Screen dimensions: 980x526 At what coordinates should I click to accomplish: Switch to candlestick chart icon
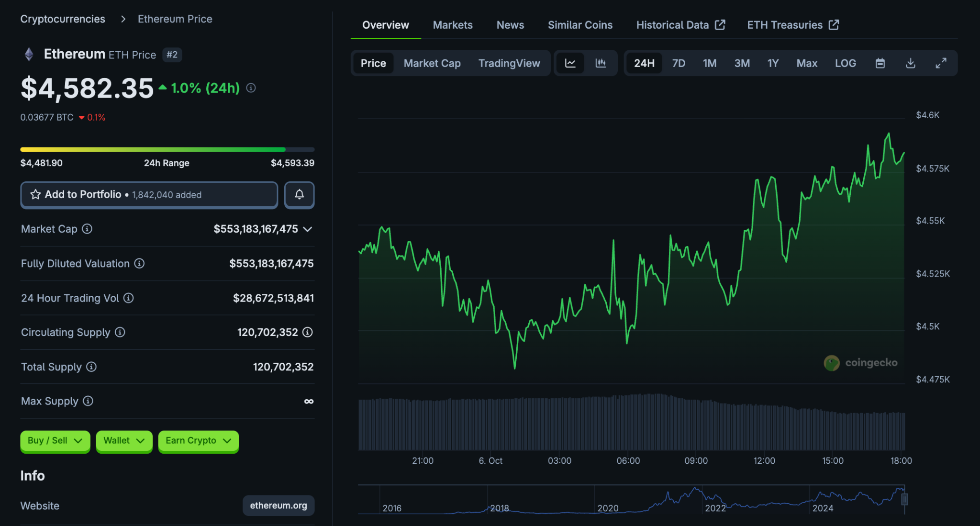(x=601, y=63)
